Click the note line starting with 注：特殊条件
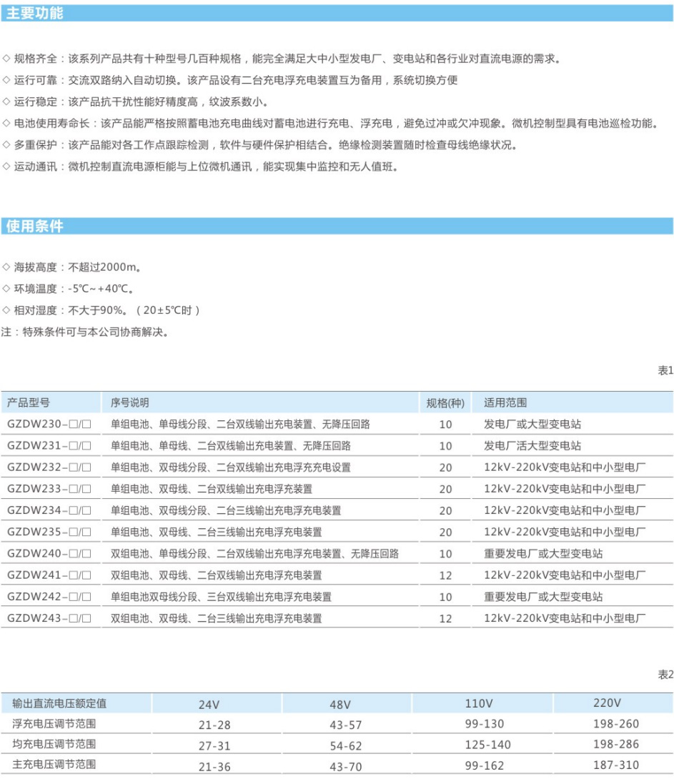 (85, 332)
